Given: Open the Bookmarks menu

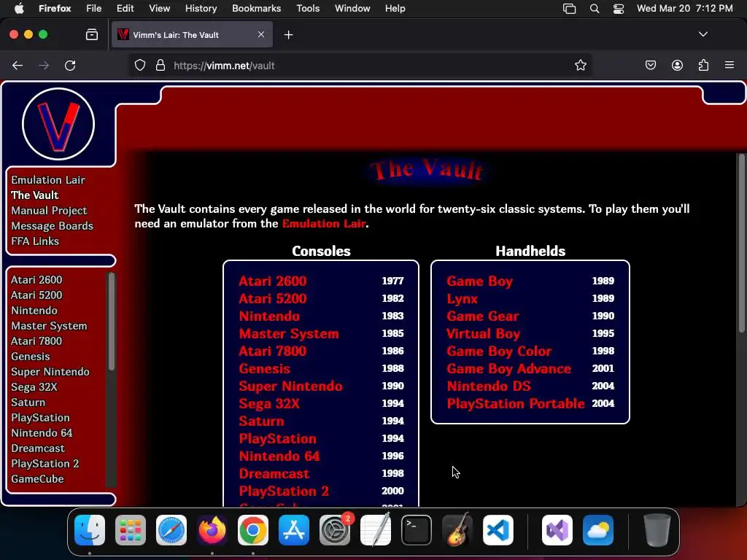Looking at the screenshot, I should (256, 9).
